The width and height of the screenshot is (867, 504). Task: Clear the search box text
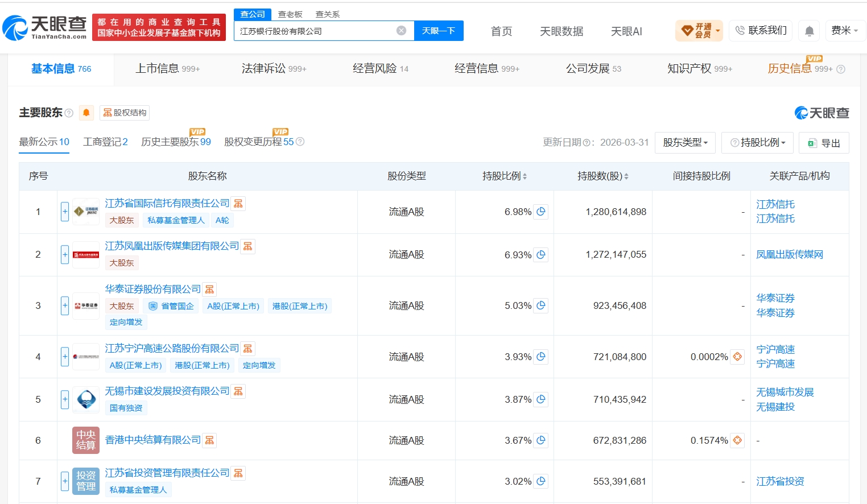(402, 31)
